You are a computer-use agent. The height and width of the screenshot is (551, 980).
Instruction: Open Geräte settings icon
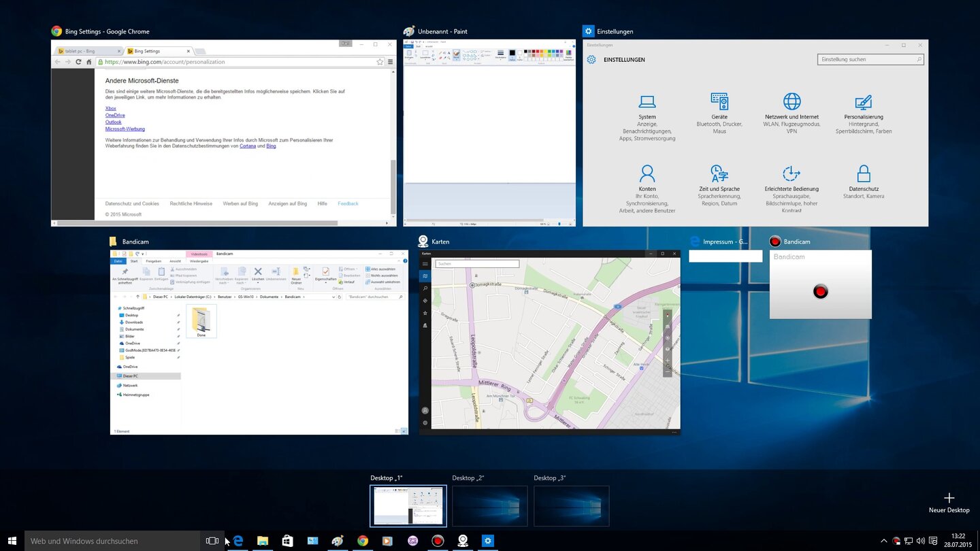719,102
